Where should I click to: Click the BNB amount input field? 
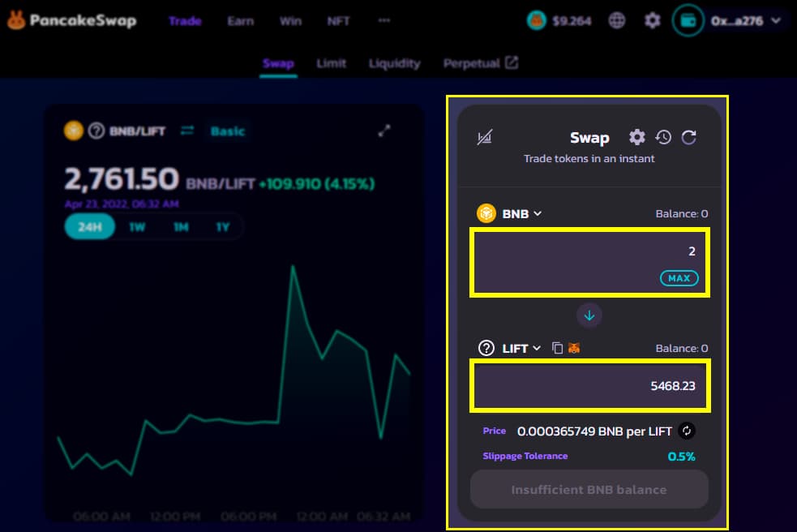(x=589, y=263)
